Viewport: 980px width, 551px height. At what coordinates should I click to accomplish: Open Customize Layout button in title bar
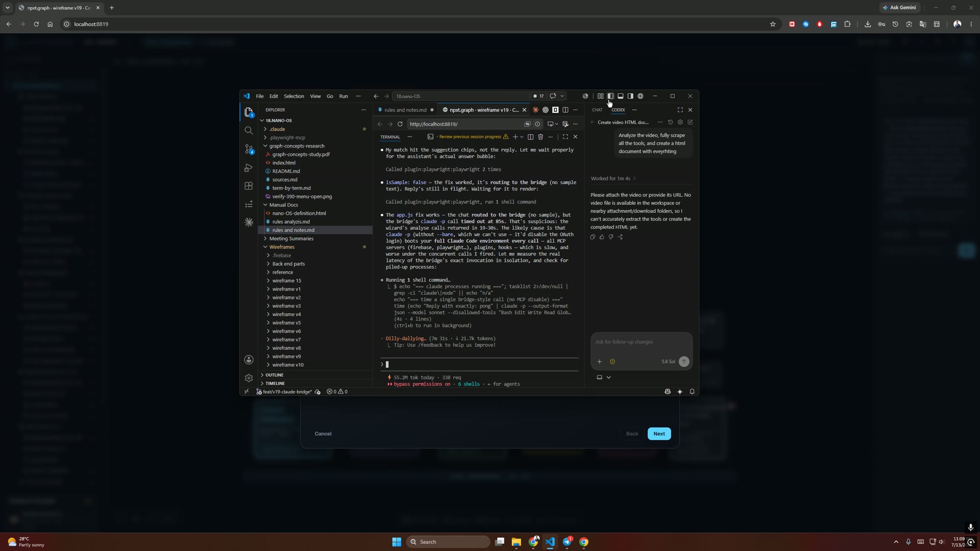click(601, 96)
